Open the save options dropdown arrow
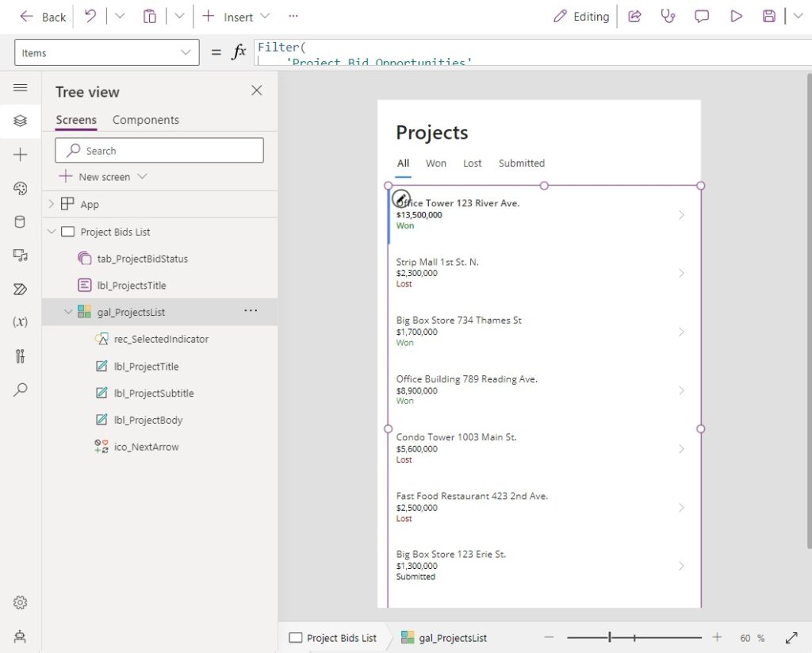 [x=798, y=16]
